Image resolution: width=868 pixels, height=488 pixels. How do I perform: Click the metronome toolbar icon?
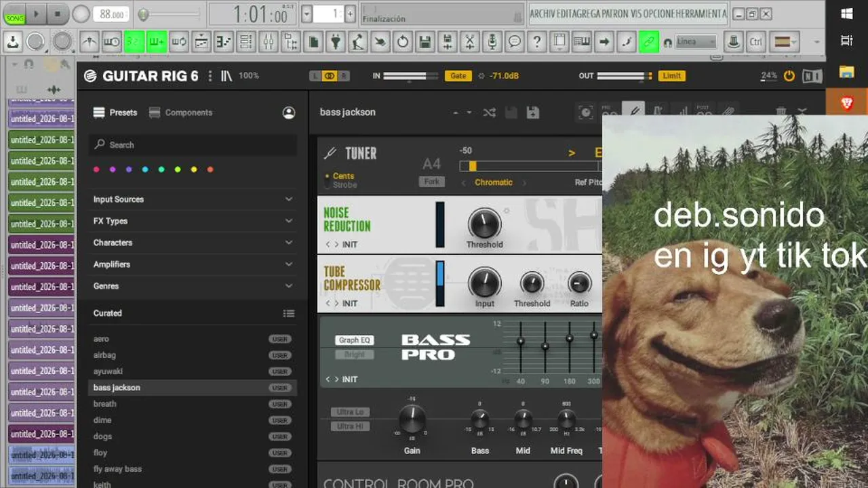click(x=90, y=42)
